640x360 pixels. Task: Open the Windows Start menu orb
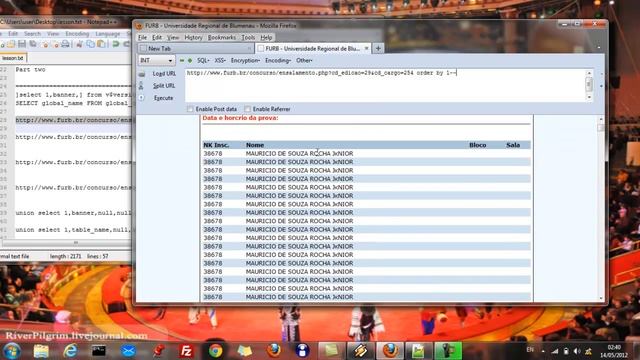[x=12, y=351]
